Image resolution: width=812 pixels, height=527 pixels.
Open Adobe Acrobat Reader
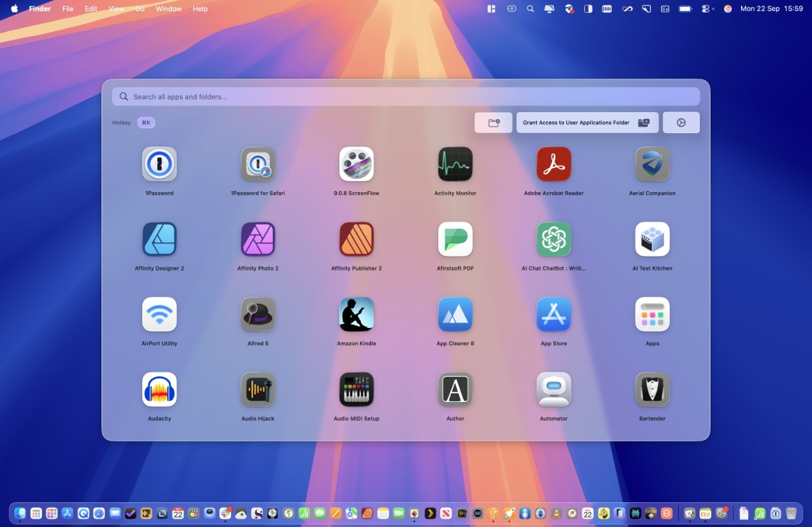pyautogui.click(x=554, y=164)
